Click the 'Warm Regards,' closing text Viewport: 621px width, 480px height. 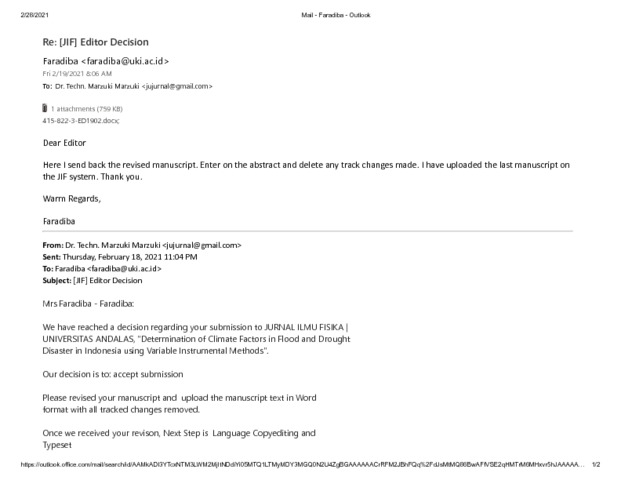[x=72, y=199]
